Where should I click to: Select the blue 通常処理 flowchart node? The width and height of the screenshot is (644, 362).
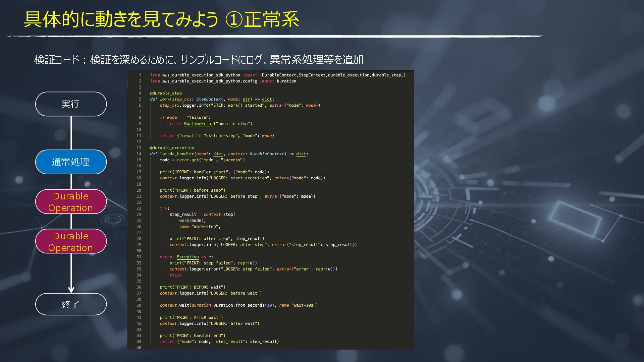pyautogui.click(x=71, y=162)
